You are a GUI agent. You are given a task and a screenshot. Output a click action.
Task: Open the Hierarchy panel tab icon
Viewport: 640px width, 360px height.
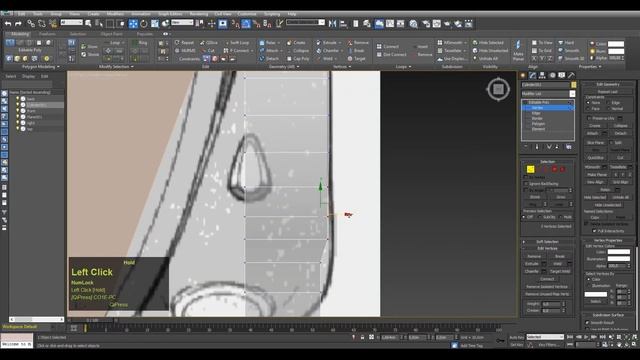point(542,75)
